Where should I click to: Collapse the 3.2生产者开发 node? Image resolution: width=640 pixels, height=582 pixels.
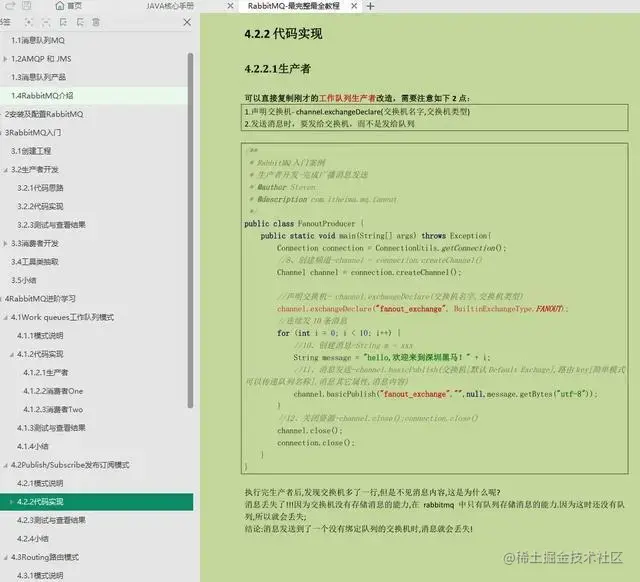coord(5,170)
